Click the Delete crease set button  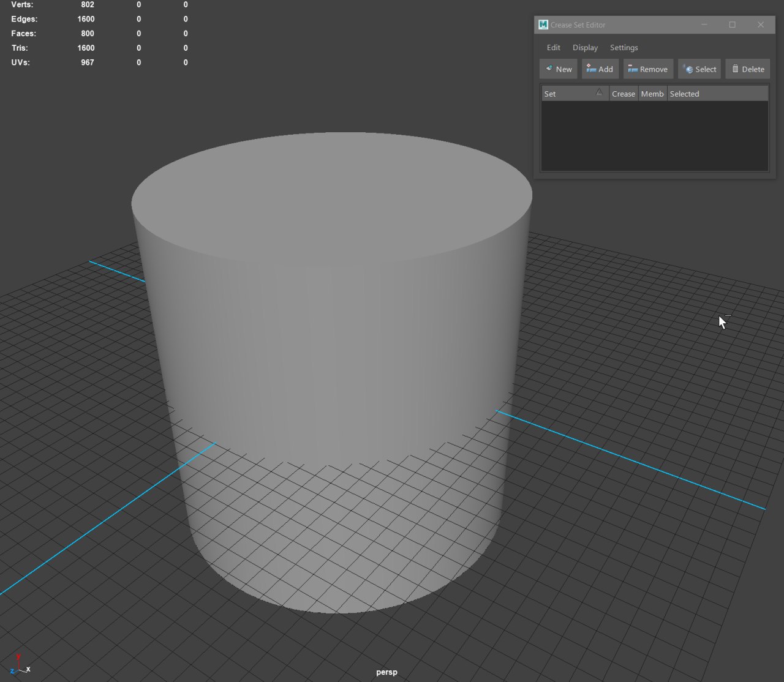(747, 69)
